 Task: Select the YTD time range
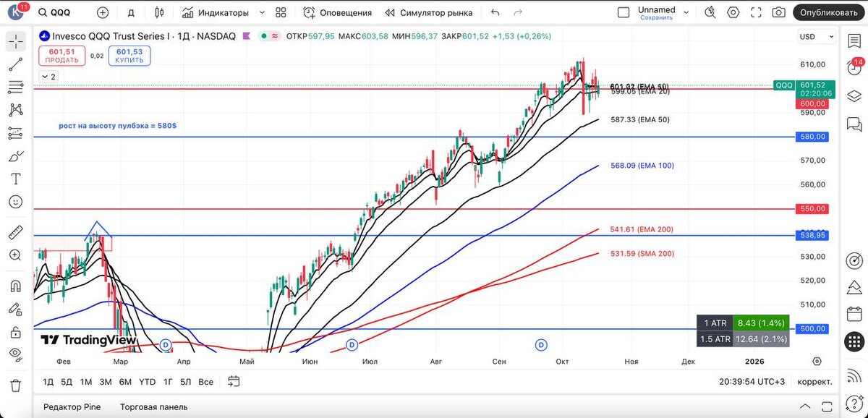pos(147,381)
